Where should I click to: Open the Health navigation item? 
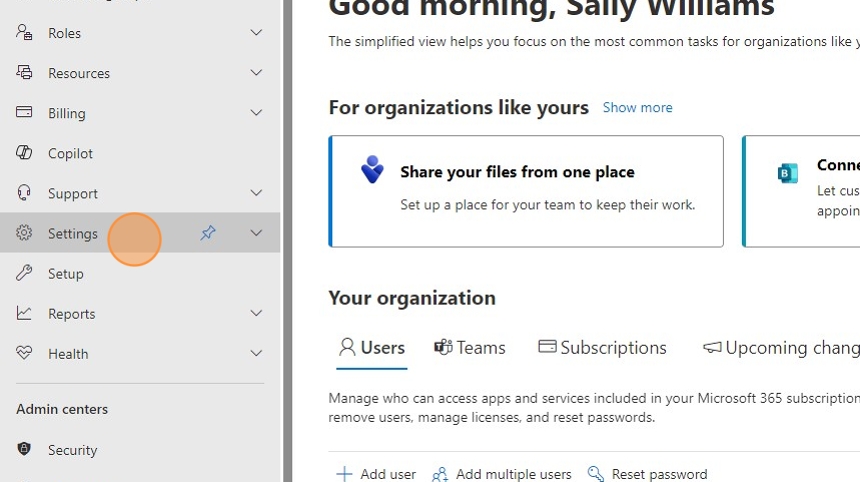140,353
